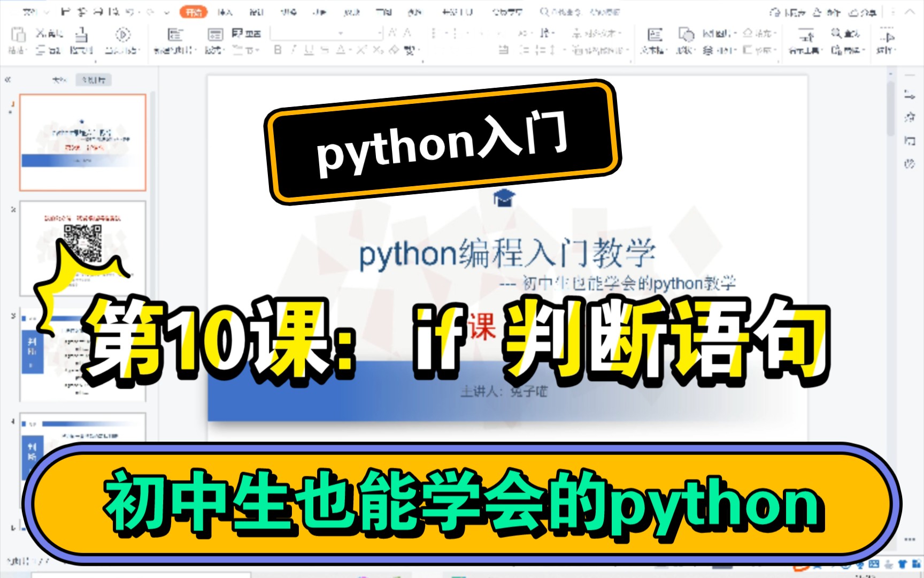Expand the font color dropdown arrow

click(349, 50)
